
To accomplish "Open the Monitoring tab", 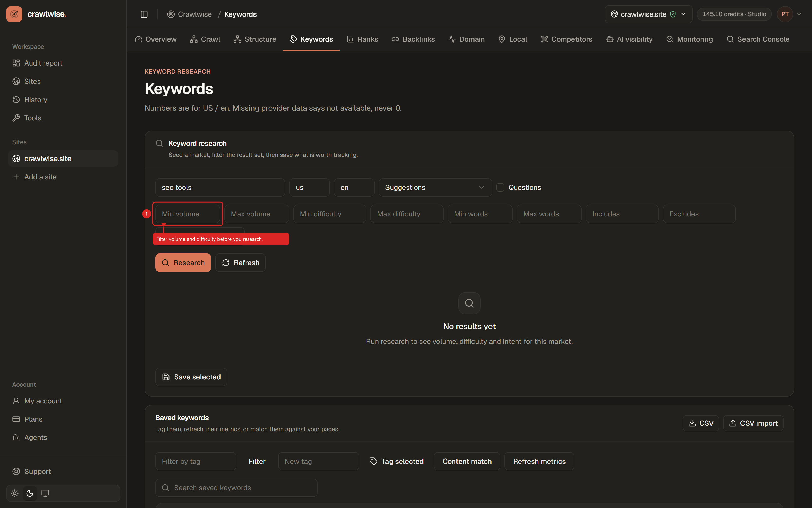I will coord(689,39).
